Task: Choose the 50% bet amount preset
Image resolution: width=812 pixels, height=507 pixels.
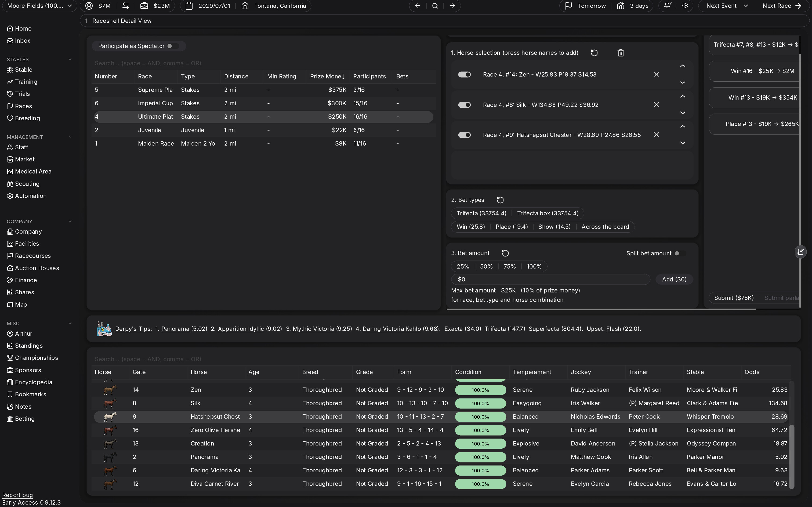Action: (486, 267)
